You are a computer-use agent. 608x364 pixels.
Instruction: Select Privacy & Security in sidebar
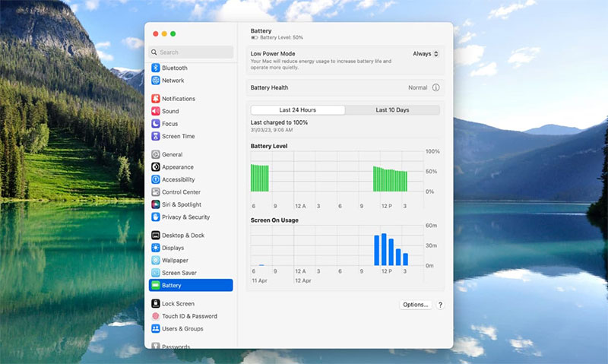(185, 217)
